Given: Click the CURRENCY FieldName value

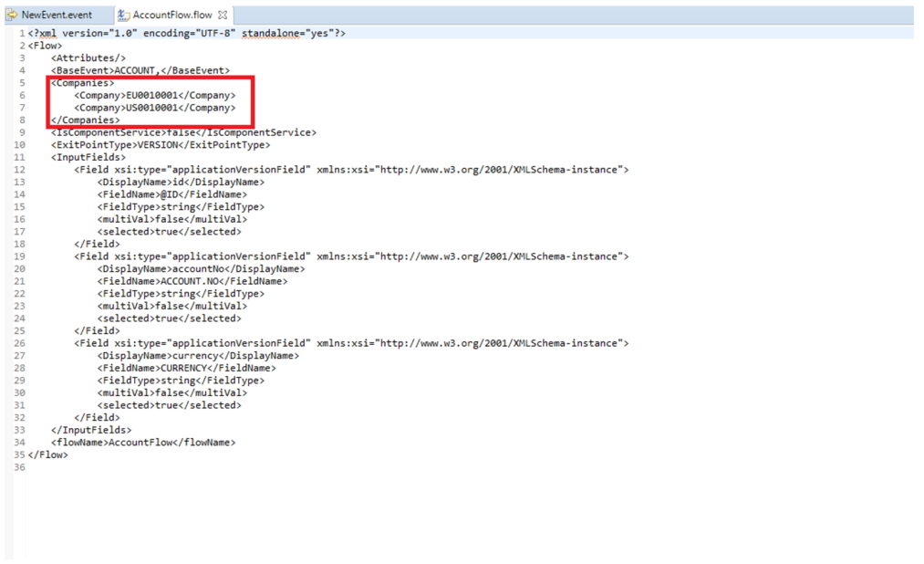Looking at the screenshot, I should pos(185,368).
